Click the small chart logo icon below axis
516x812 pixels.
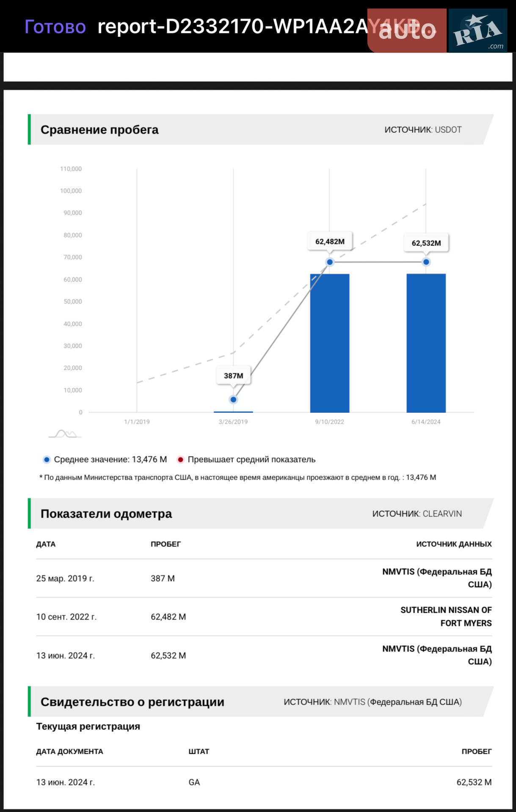[65, 434]
